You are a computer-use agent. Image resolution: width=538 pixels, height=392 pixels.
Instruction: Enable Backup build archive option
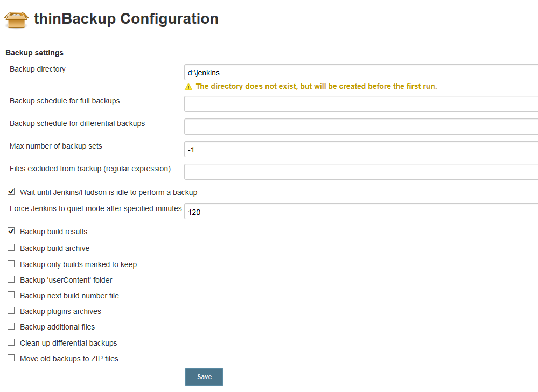pos(11,247)
